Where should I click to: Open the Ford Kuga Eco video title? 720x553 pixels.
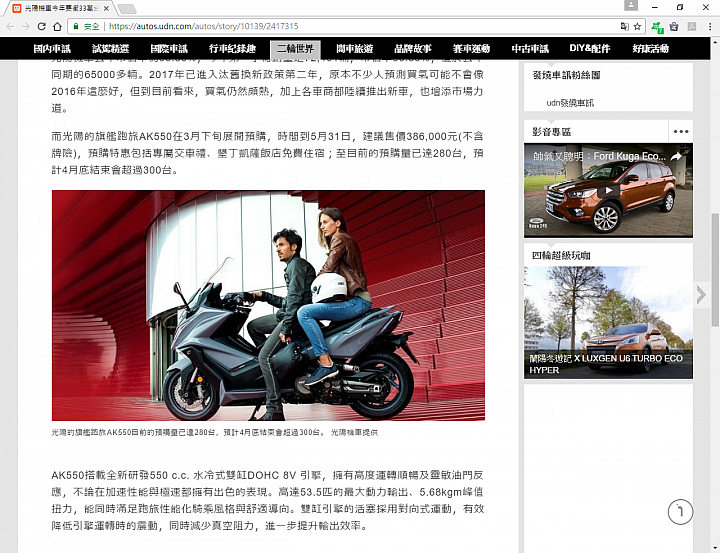point(599,156)
